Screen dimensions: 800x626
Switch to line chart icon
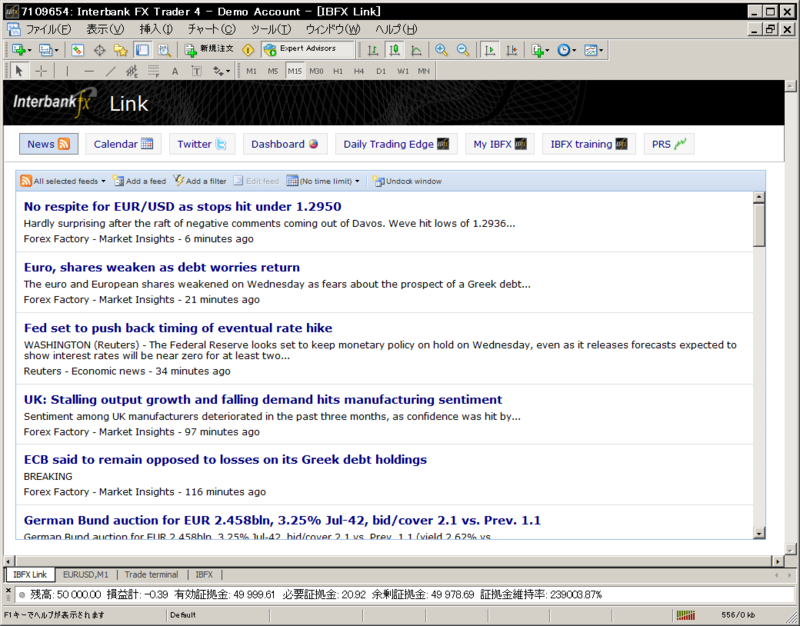[416, 50]
